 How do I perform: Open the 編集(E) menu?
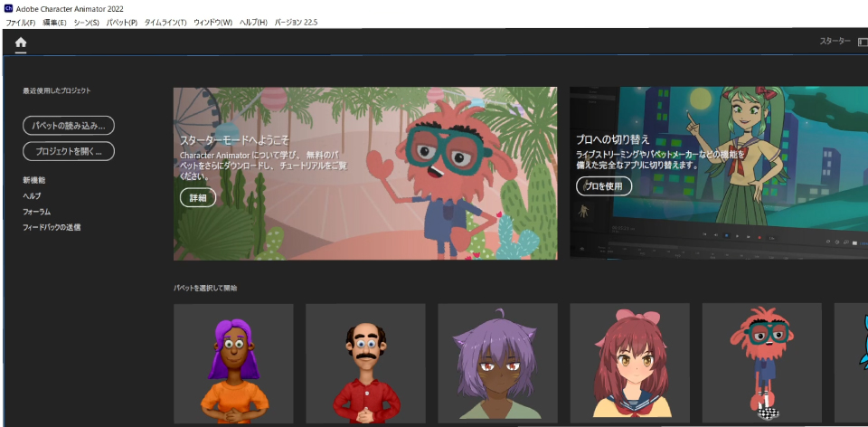(55, 22)
